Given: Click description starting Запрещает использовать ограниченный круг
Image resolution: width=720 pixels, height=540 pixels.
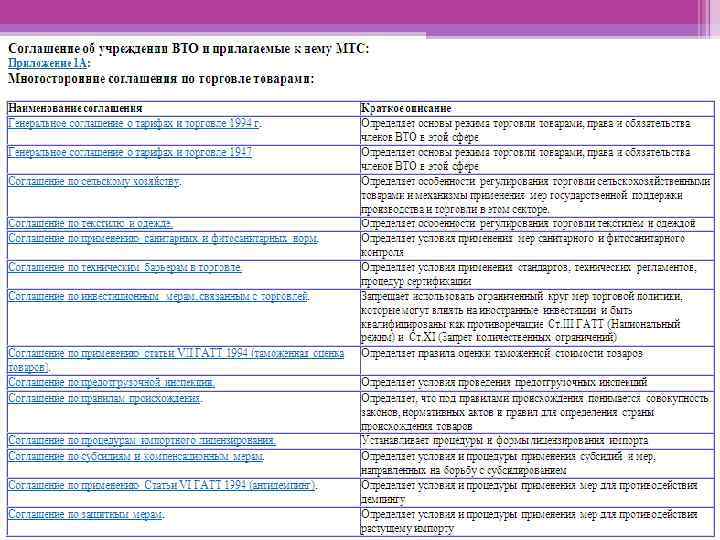Looking at the screenshot, I should pos(522,317).
